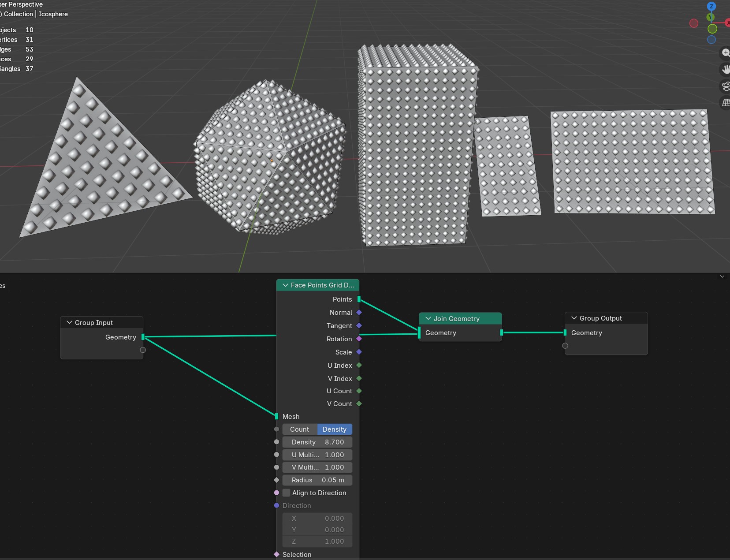Click the Direction Y 0.000 field
The image size is (730, 560).
[317, 530]
